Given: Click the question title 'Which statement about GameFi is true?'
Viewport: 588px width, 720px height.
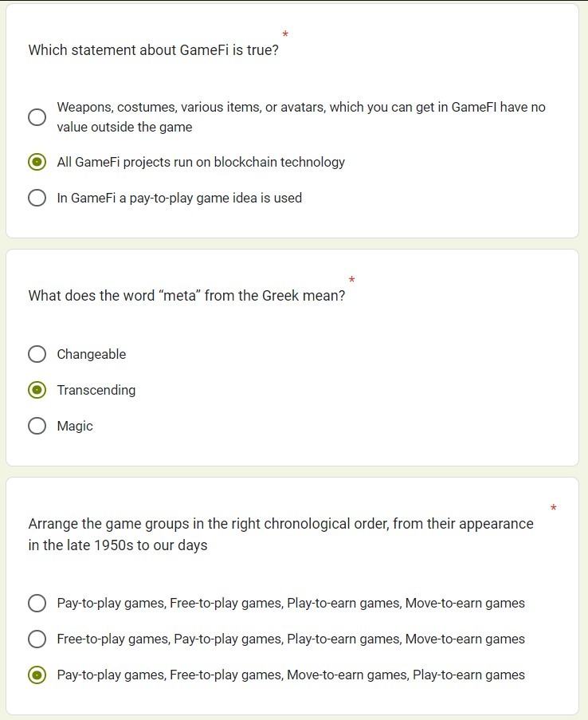Looking at the screenshot, I should click(x=154, y=49).
